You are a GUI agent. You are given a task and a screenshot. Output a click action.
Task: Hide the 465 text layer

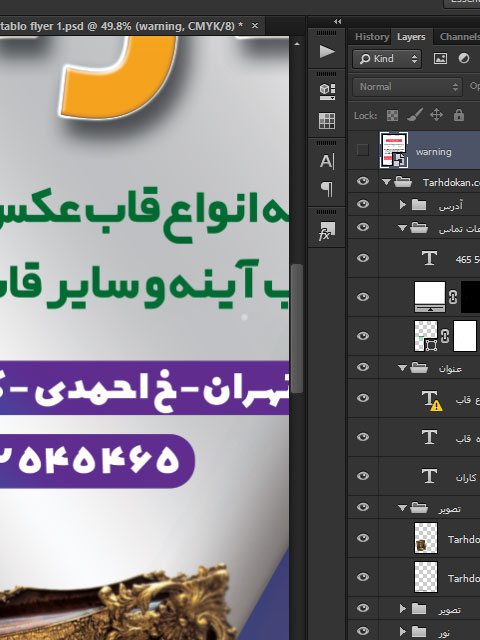(362, 258)
